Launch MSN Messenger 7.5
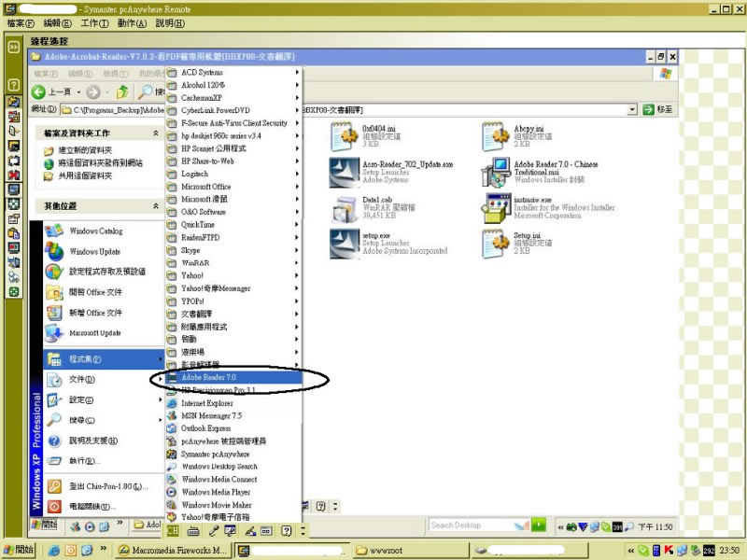 click(x=233, y=415)
